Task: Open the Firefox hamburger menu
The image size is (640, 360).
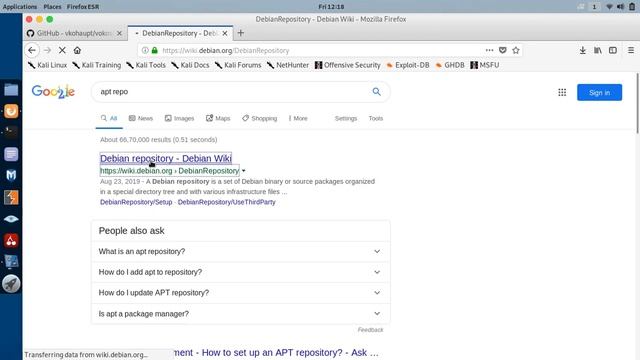Action: click(x=631, y=50)
